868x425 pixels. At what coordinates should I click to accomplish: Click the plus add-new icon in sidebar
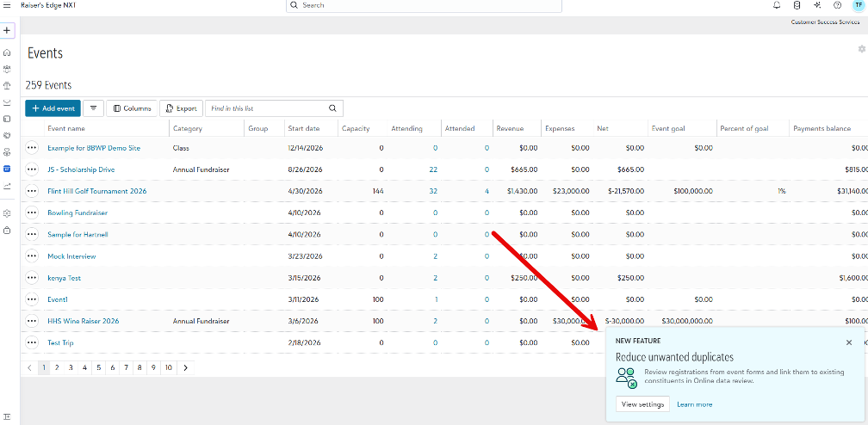(7, 30)
